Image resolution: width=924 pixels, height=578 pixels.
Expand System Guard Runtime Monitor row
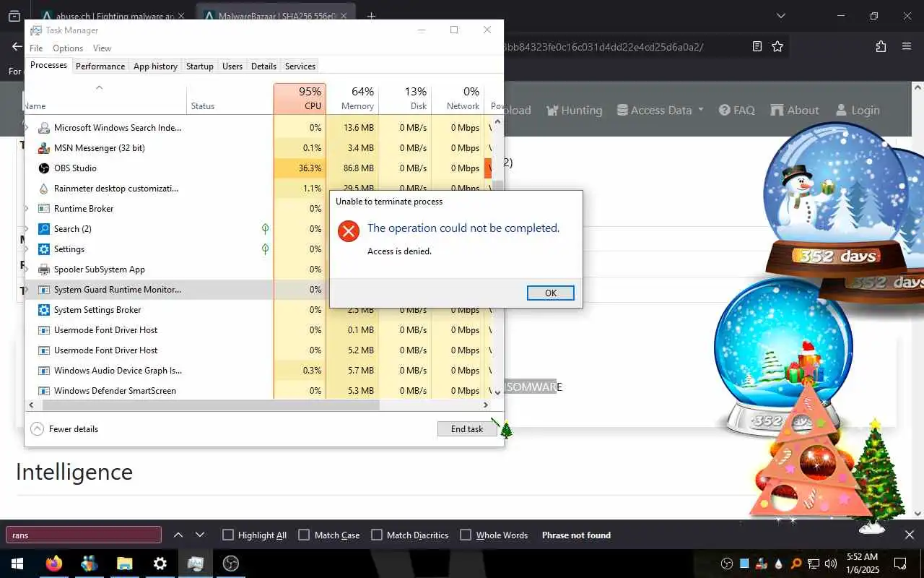(27, 289)
